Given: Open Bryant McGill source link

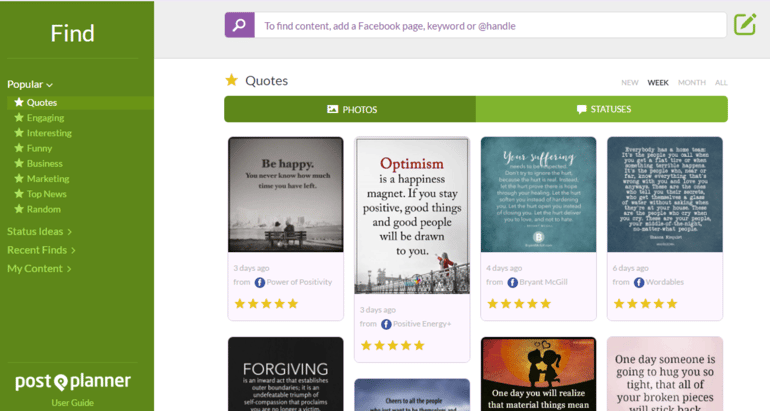Looking at the screenshot, I should [x=543, y=282].
